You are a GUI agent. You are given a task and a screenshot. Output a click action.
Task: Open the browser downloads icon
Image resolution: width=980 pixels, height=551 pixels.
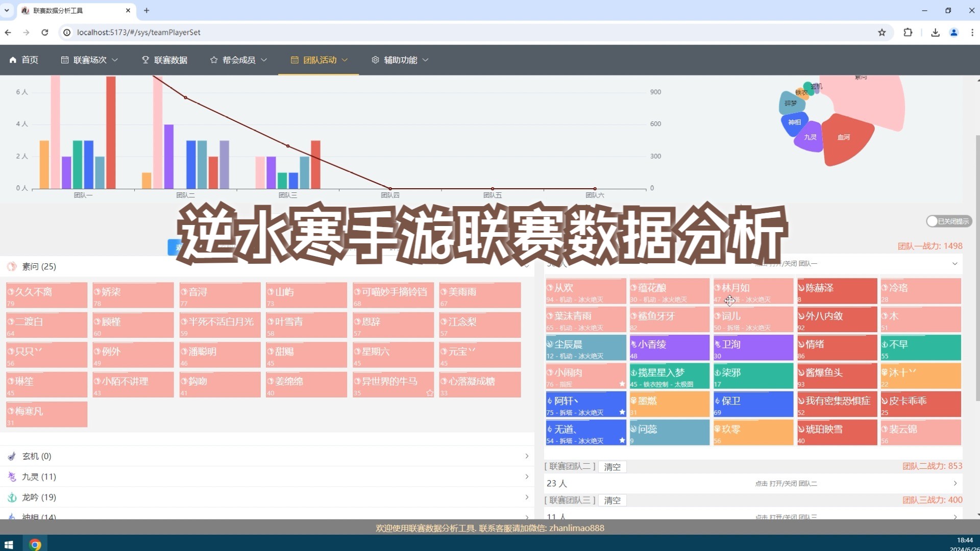[935, 32]
